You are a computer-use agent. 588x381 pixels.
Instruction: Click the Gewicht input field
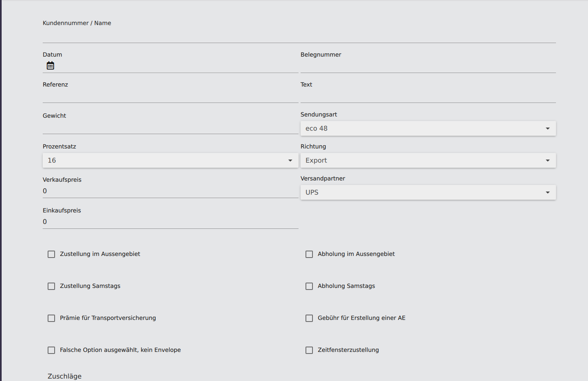tap(170, 127)
